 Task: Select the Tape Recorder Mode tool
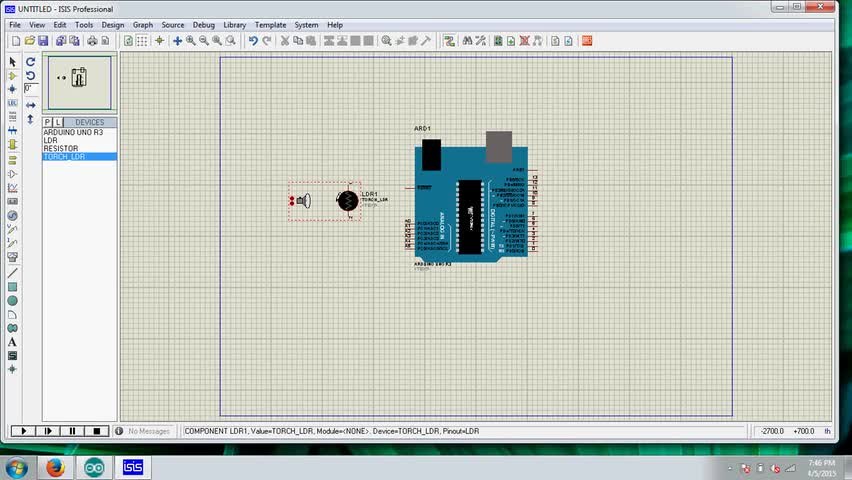coord(12,202)
